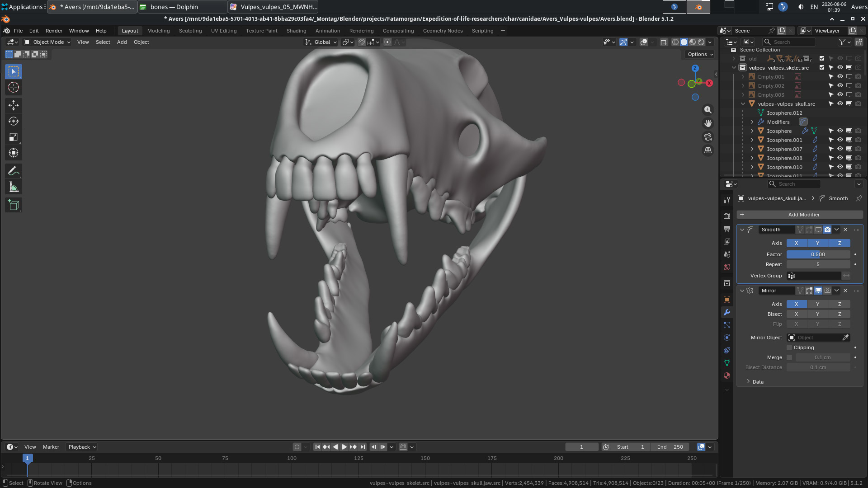Open the Object Mode dropdown

[x=47, y=42]
